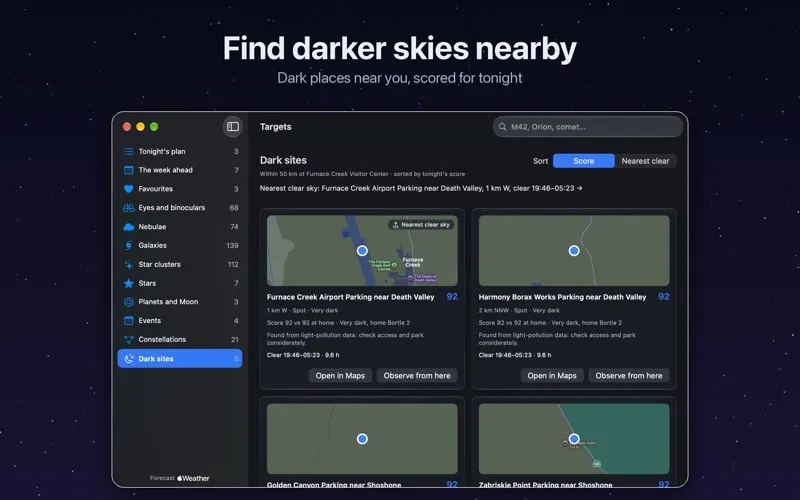800x500 pixels.
Task: Click the Harmony Borax Works map pin
Action: coord(574,251)
